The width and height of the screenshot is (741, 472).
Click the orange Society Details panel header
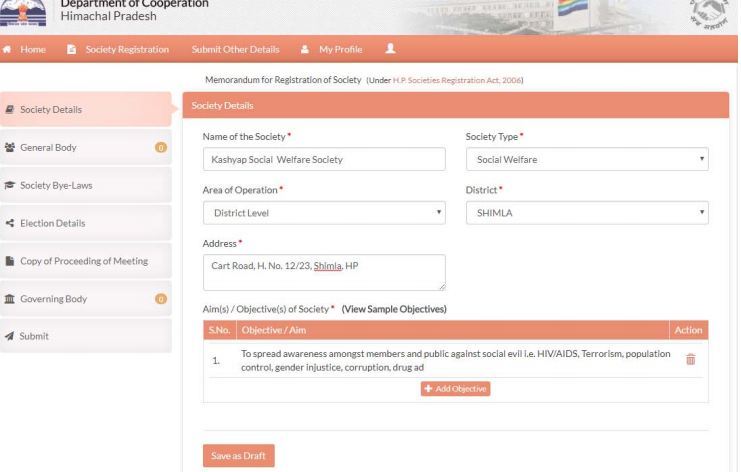[x=456, y=105]
